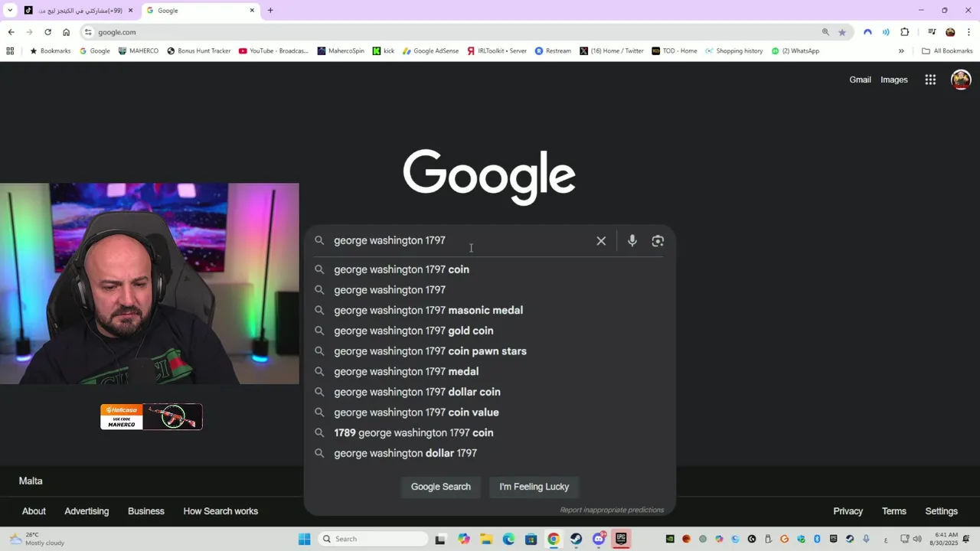Open Microsoft Edge from taskbar
Screen dimensions: 980x551
click(508, 539)
